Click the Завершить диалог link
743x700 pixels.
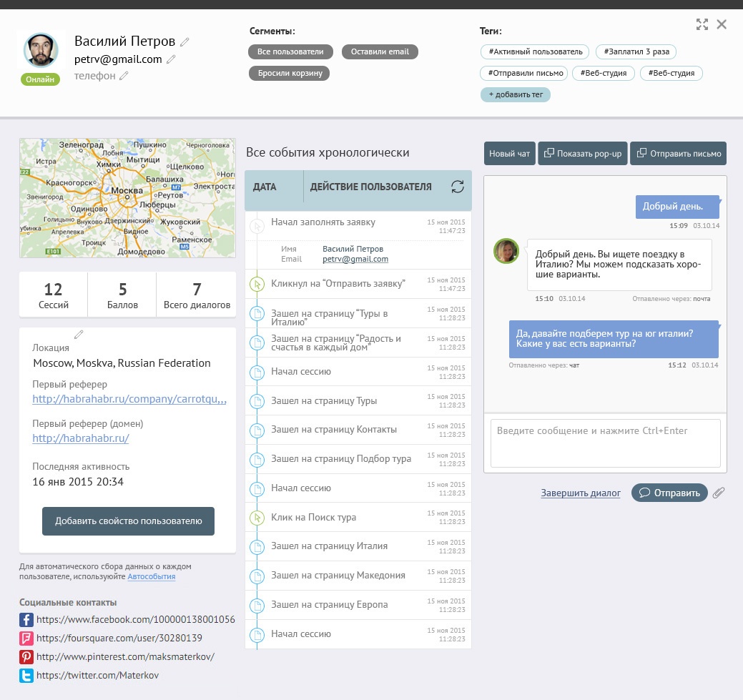click(x=581, y=493)
